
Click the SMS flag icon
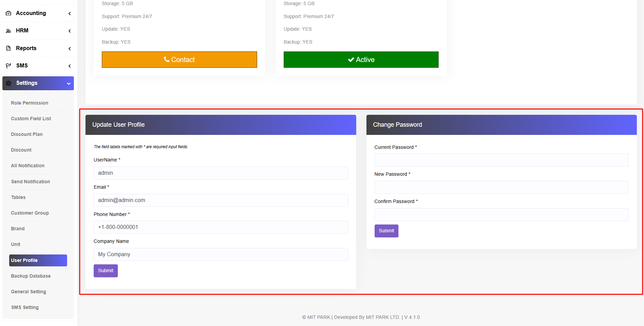[9, 66]
